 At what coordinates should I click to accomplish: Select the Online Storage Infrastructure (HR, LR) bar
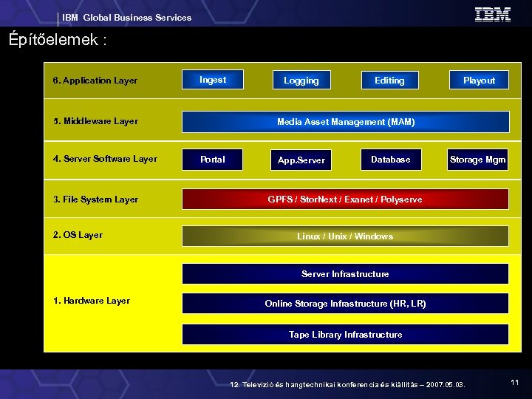[345, 304]
